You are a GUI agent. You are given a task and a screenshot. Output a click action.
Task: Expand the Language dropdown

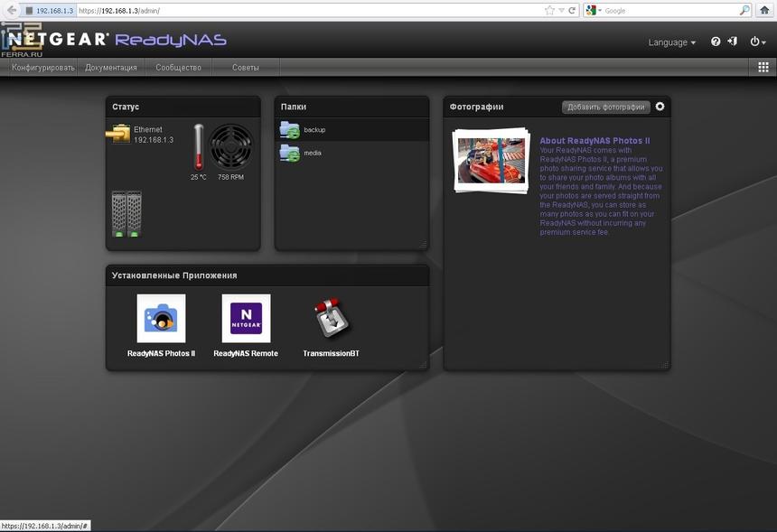tap(672, 42)
